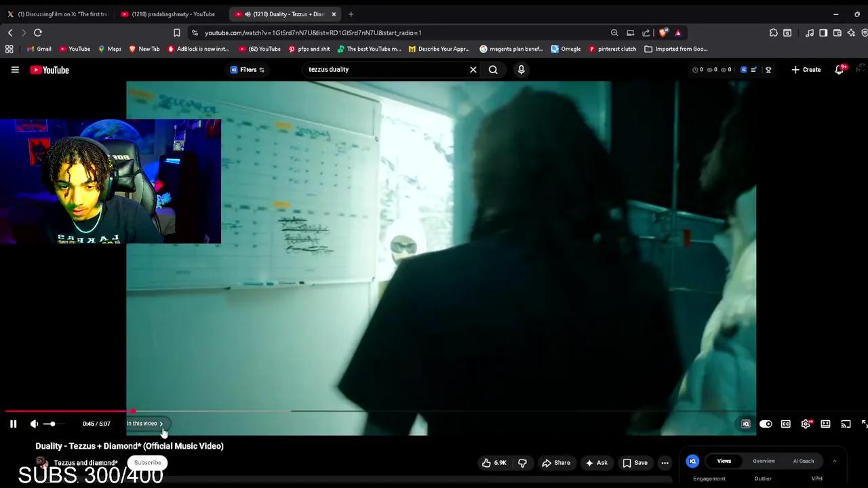Click the vidIQ trophy icon

tap(768, 70)
